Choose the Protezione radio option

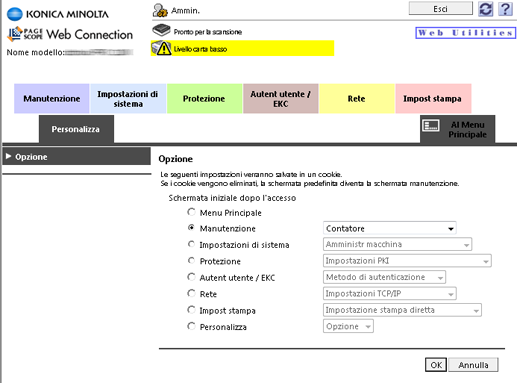click(191, 260)
